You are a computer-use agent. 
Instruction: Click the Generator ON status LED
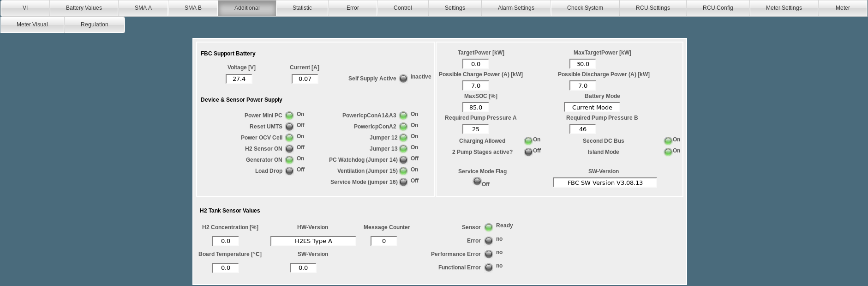pos(289,160)
